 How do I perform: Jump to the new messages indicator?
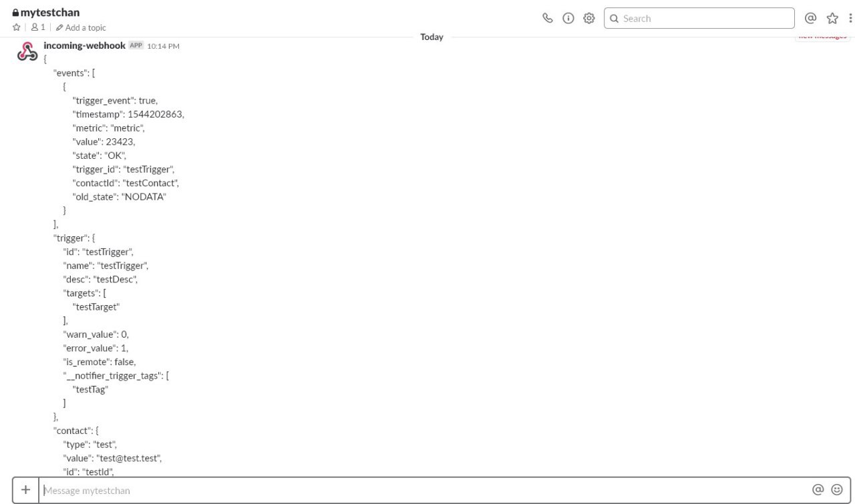coord(822,36)
